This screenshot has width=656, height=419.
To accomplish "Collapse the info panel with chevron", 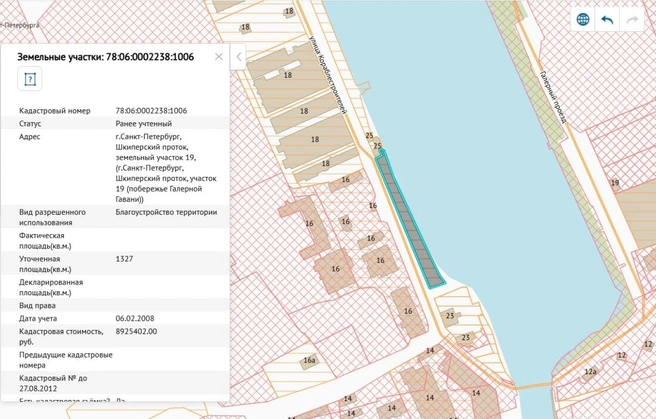I will point(238,57).
